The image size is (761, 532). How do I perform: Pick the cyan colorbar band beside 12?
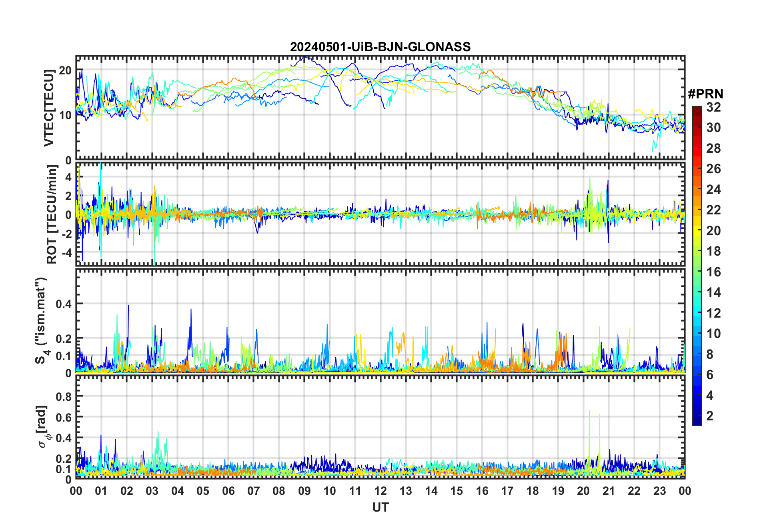697,313
